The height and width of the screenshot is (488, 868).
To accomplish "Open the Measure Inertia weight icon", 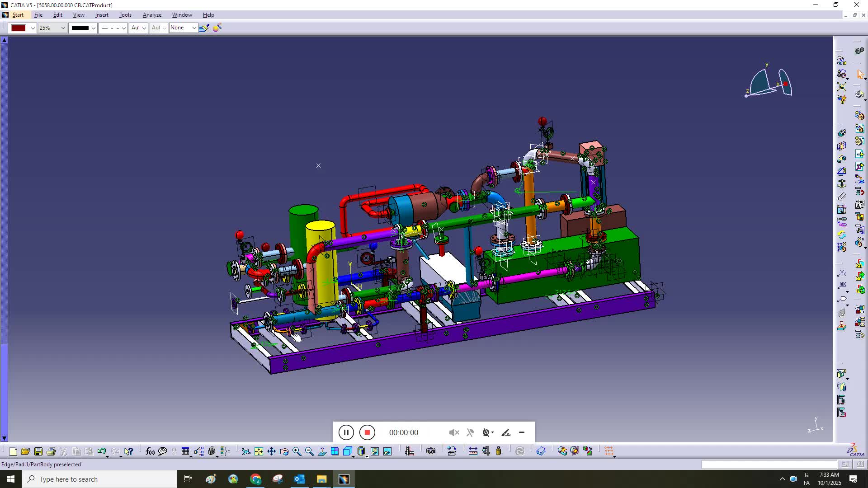I will [x=498, y=451].
